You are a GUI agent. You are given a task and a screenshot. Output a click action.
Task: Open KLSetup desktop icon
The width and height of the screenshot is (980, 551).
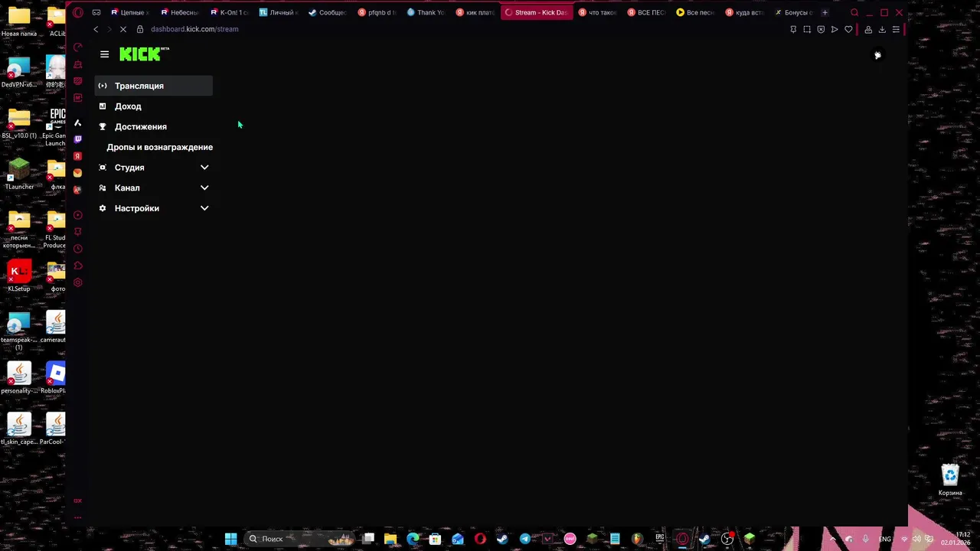tap(19, 276)
